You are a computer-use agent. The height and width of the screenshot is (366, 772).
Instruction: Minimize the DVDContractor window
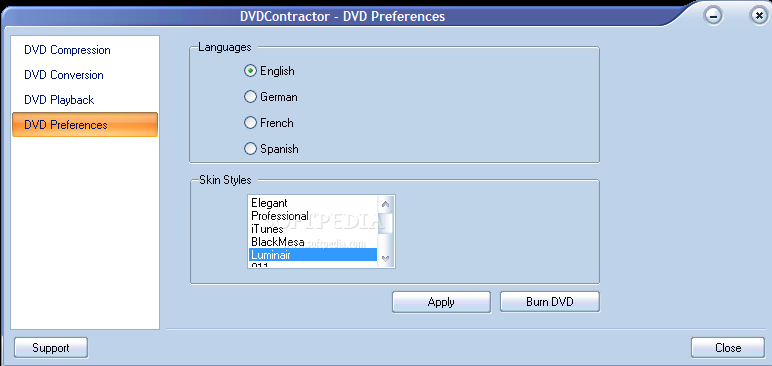pyautogui.click(x=713, y=16)
